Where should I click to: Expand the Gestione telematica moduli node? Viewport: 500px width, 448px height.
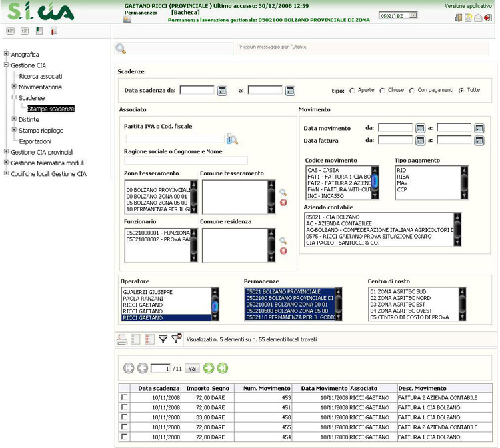[6, 162]
